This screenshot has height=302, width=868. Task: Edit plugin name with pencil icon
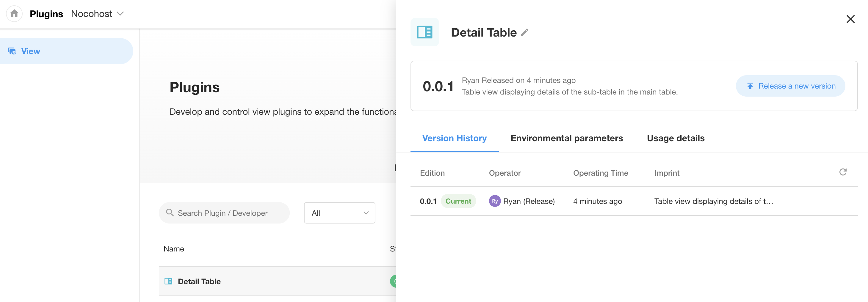tap(524, 32)
